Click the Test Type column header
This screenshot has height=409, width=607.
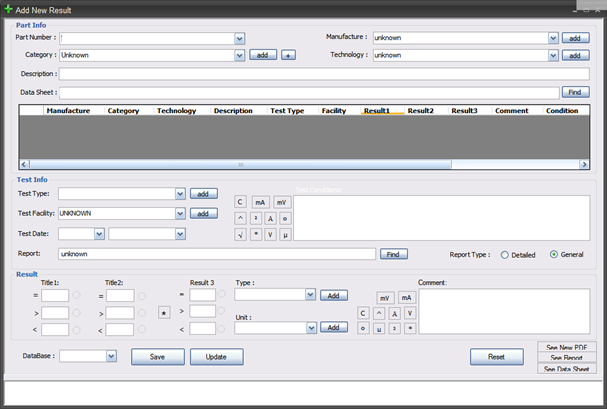[x=288, y=111]
